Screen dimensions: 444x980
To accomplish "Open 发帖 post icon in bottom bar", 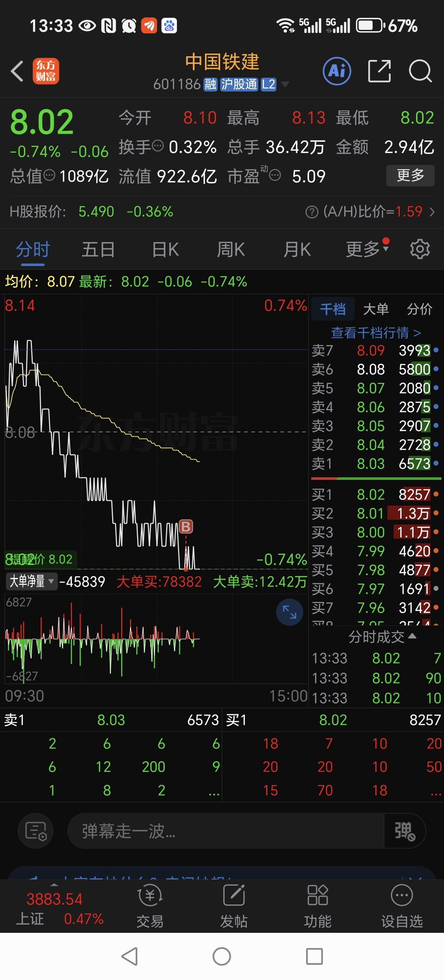I will pos(234,906).
